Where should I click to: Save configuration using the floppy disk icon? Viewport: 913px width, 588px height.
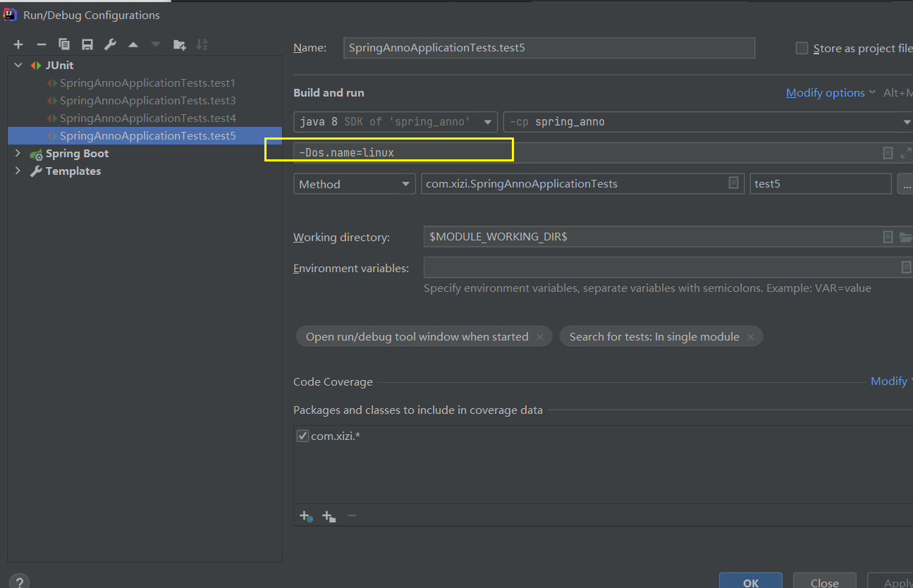87,44
